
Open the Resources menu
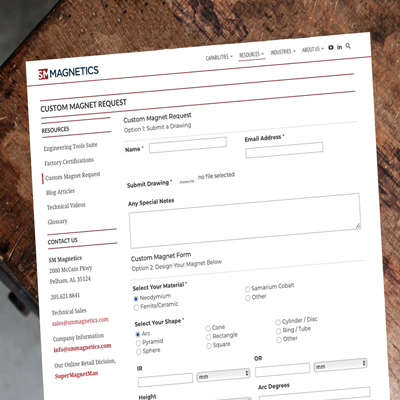point(251,55)
